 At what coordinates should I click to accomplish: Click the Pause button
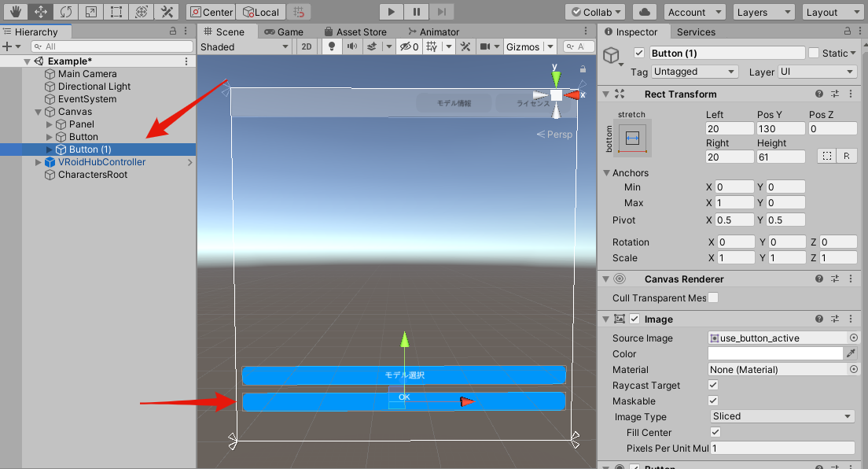point(416,12)
